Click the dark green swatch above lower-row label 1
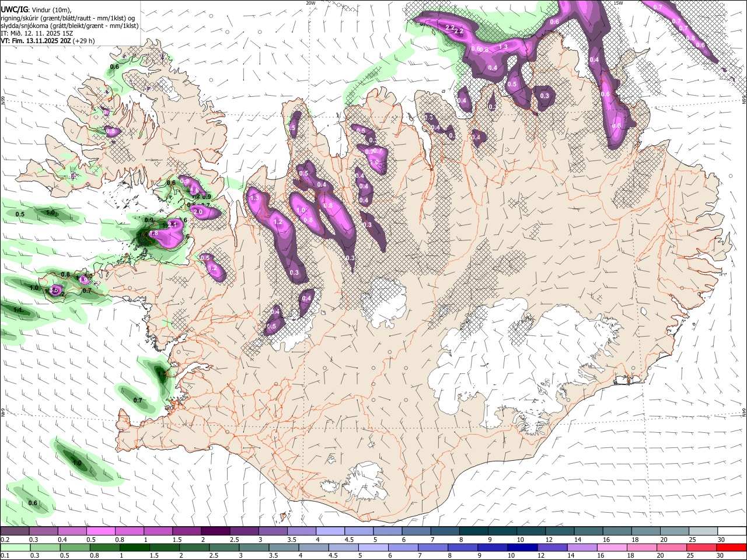Screen dimensions: 747x560 point(134,547)
